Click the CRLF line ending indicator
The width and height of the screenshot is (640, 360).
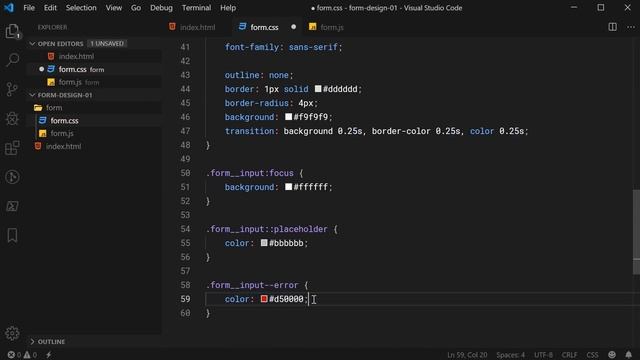[569, 355]
